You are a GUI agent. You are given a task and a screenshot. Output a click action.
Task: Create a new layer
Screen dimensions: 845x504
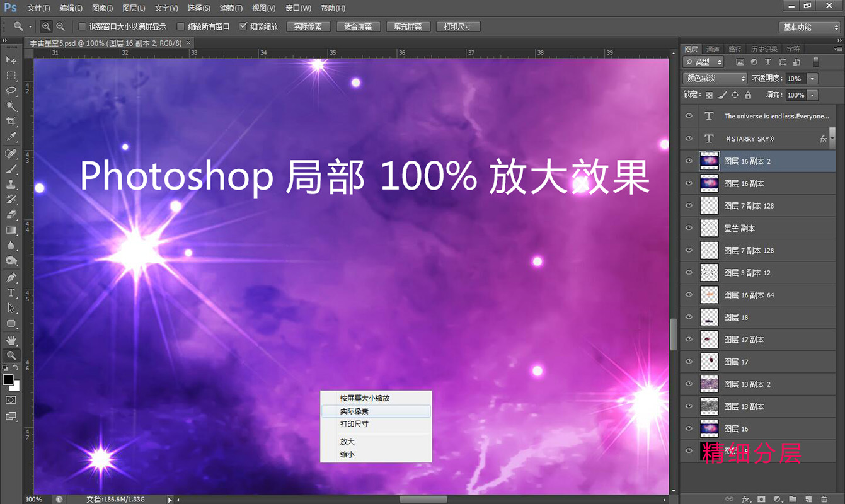[808, 499]
